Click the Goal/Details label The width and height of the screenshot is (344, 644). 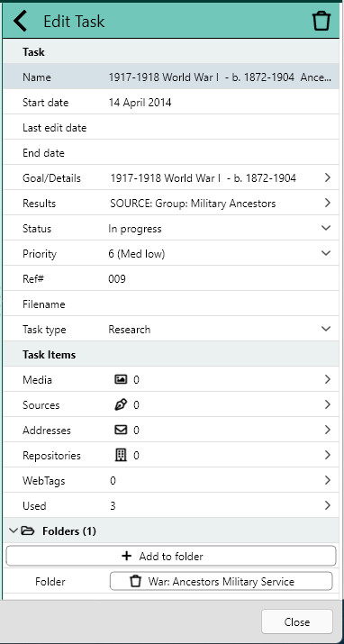click(51, 177)
